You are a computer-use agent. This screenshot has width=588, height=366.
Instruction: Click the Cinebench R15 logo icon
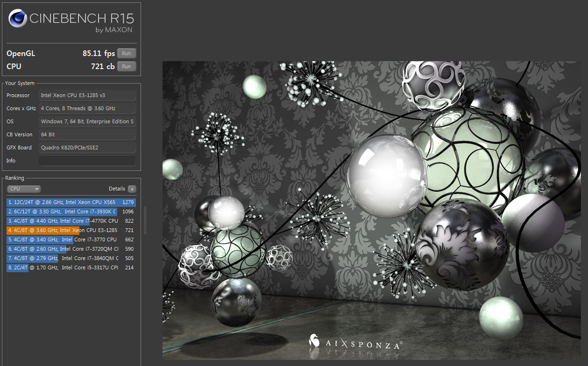(18, 19)
